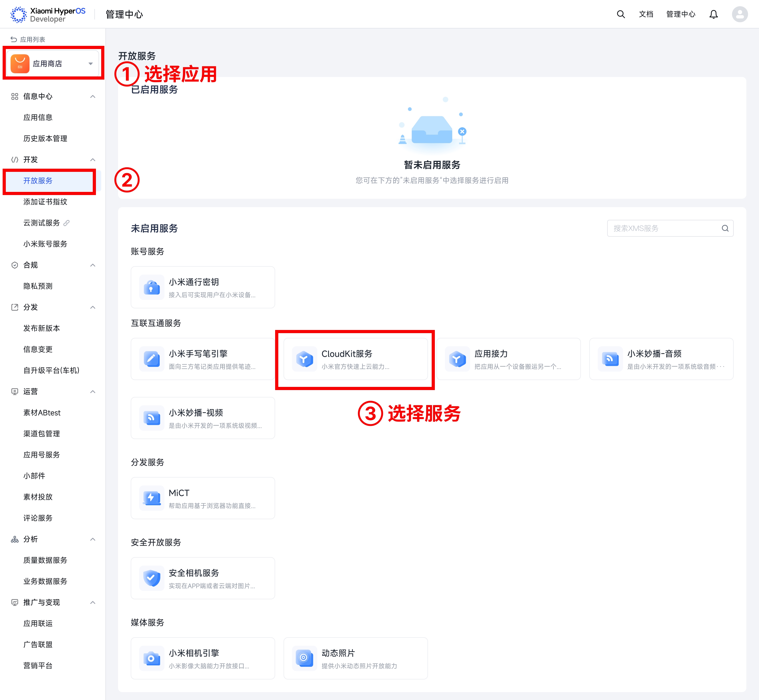Click the 分发 share icon
759x700 pixels.
pos(15,307)
